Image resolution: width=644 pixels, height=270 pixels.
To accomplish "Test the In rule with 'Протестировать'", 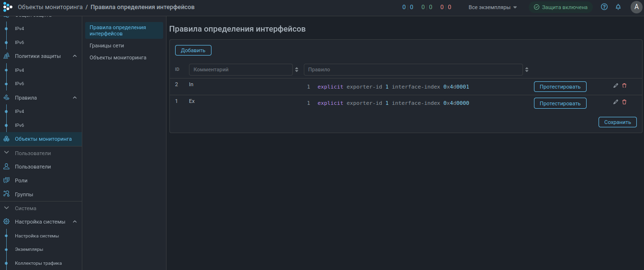I will [x=560, y=87].
